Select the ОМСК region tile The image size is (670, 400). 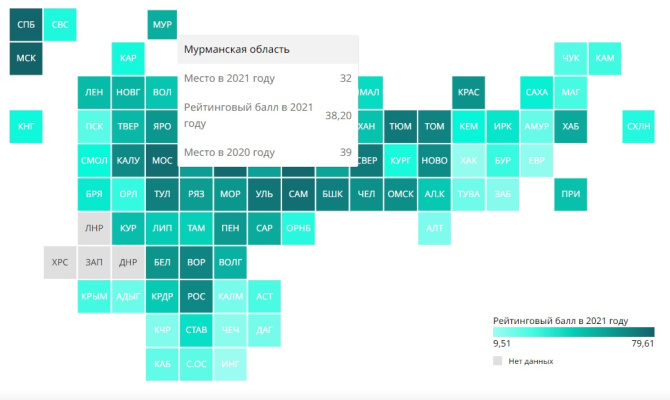(x=400, y=194)
